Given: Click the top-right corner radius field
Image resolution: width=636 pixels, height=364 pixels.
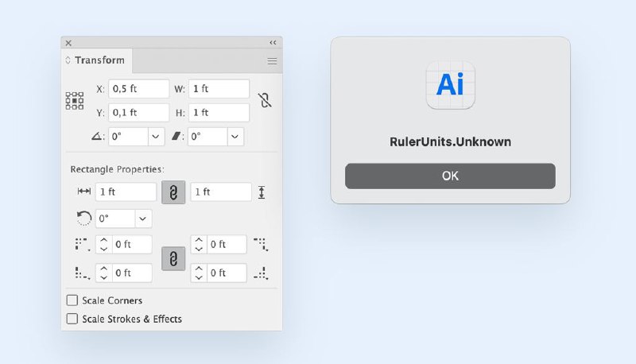Looking at the screenshot, I should [x=227, y=245].
